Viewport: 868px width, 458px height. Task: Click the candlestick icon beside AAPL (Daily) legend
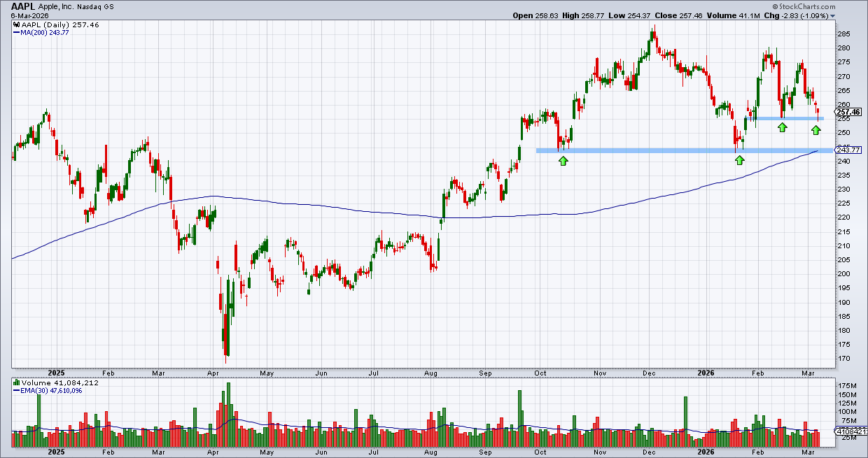[x=16, y=24]
